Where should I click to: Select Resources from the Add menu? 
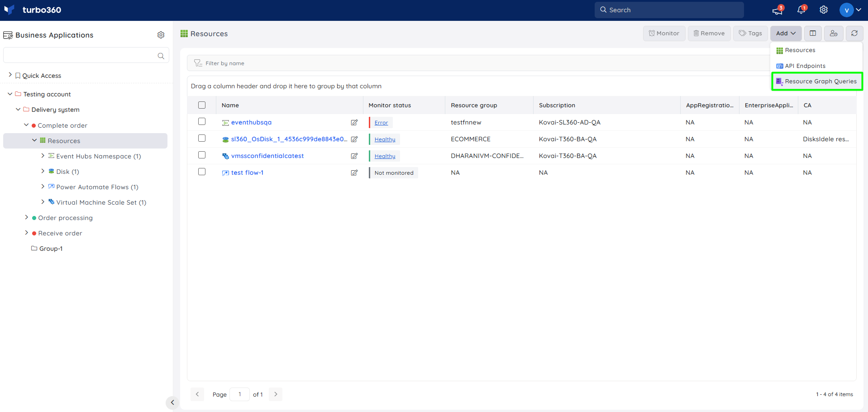coord(816,50)
